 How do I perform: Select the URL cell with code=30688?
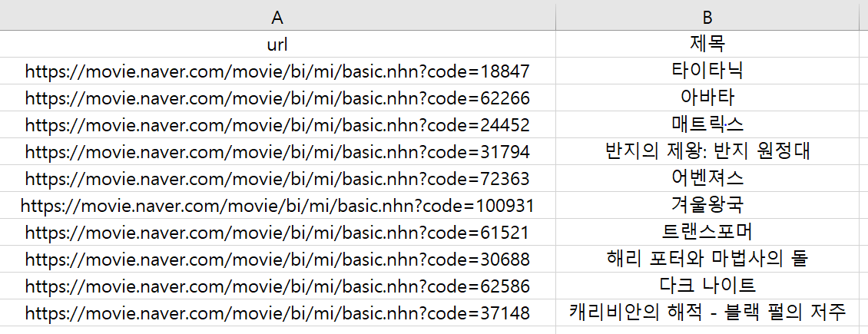pos(277,260)
